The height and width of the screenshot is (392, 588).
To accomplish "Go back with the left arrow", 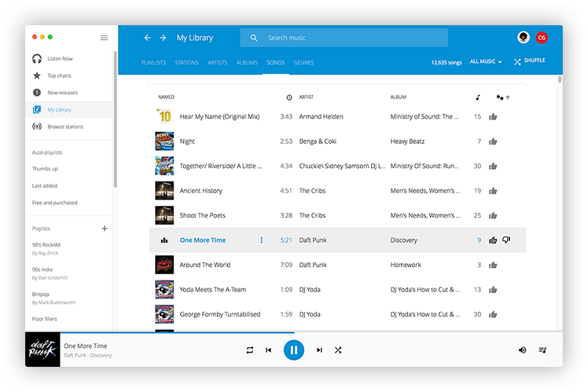I will (x=148, y=38).
